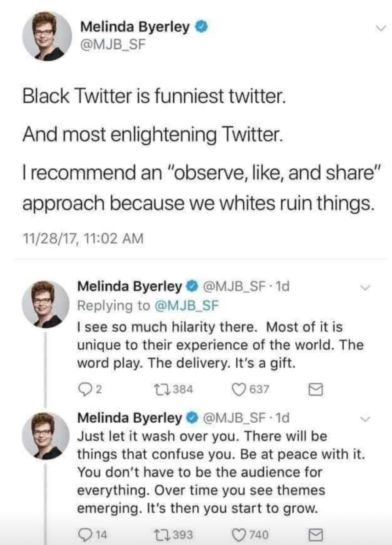
Task: Open the 11/28/17, 11:02 AM timestamp
Action: coord(83,239)
